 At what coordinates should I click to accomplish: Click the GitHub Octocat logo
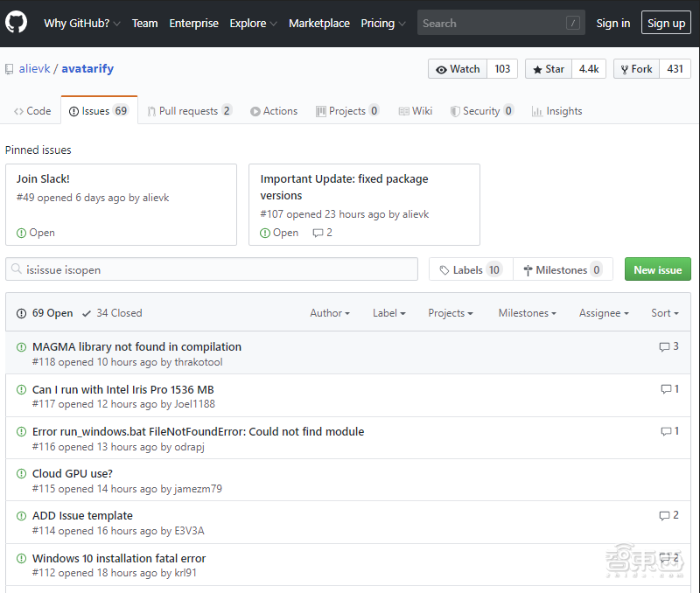click(16, 23)
